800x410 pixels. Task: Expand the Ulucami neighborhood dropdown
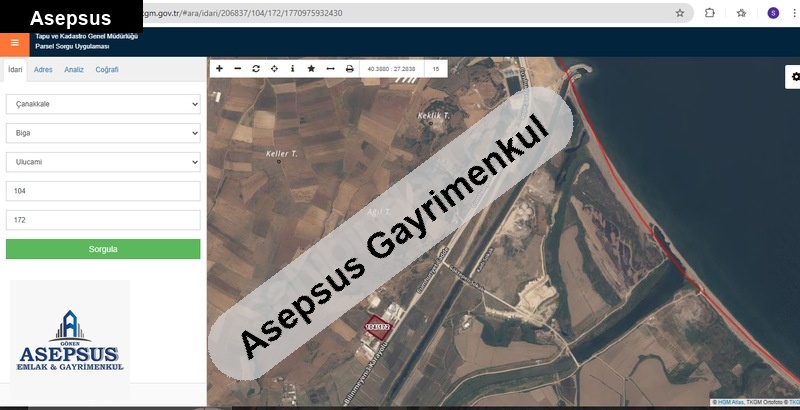point(103,162)
